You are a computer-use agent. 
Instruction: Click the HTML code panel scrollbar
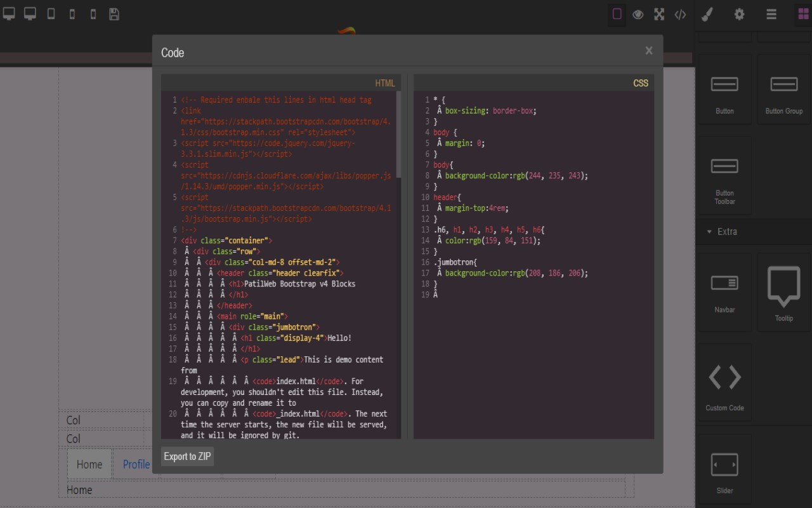tap(398, 135)
